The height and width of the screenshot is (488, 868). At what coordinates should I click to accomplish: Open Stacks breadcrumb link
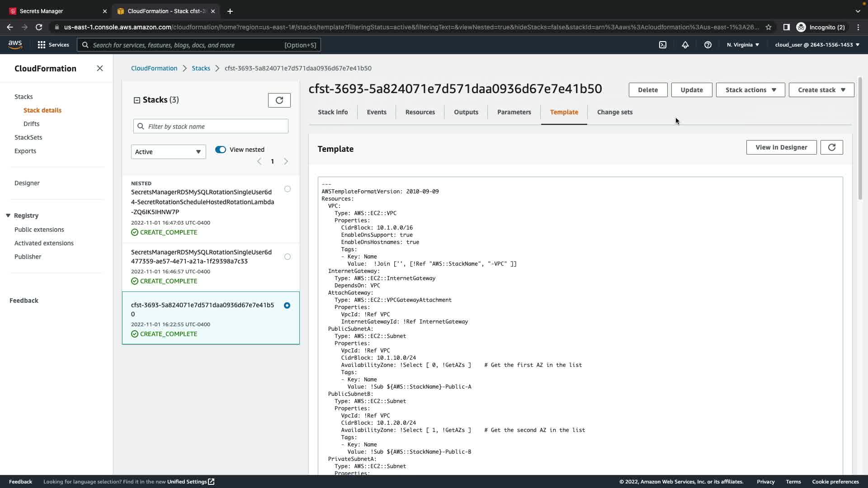[x=201, y=68]
